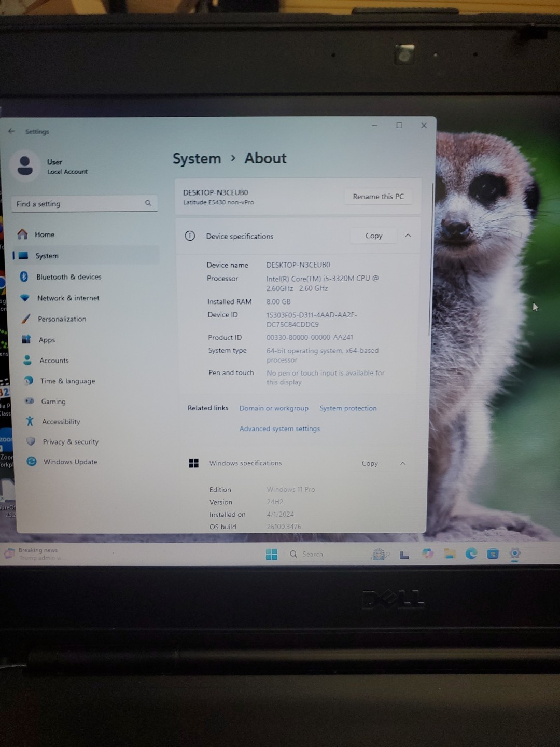The image size is (560, 747).
Task: Click the Time & language globe icon
Action: (x=29, y=380)
